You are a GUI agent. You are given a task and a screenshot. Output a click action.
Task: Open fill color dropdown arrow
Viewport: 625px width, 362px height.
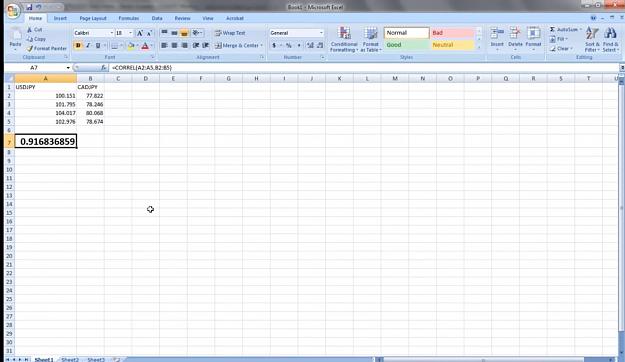137,46
